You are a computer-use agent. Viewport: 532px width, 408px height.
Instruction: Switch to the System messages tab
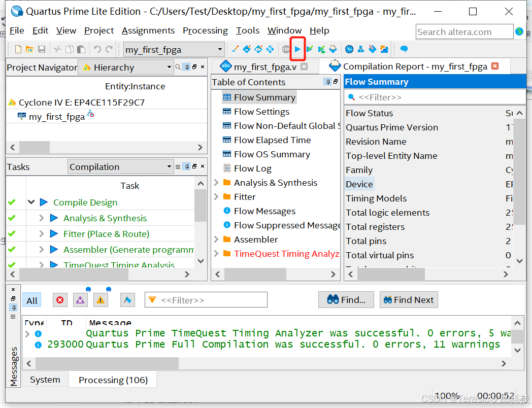pyautogui.click(x=45, y=380)
